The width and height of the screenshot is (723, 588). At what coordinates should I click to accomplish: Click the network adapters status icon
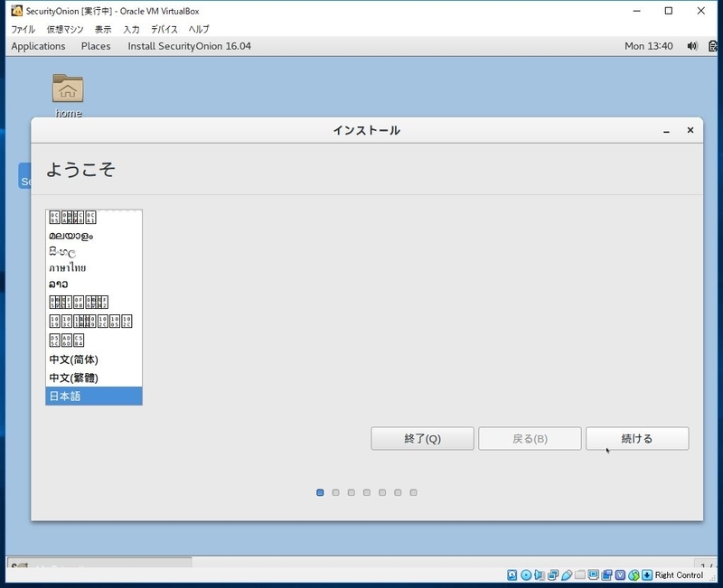click(553, 575)
